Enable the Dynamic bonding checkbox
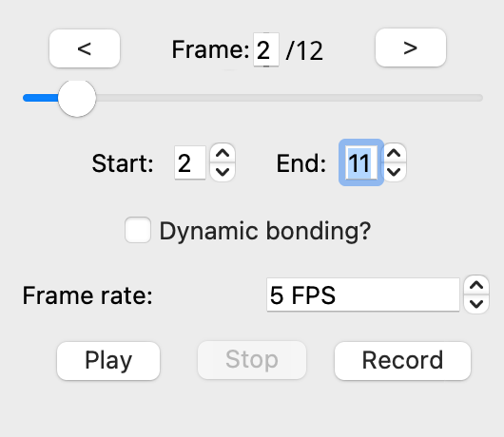This screenshot has width=504, height=437. 138,230
